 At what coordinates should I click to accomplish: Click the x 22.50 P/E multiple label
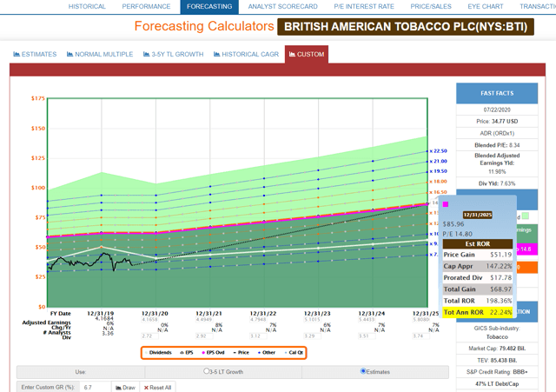click(438, 151)
